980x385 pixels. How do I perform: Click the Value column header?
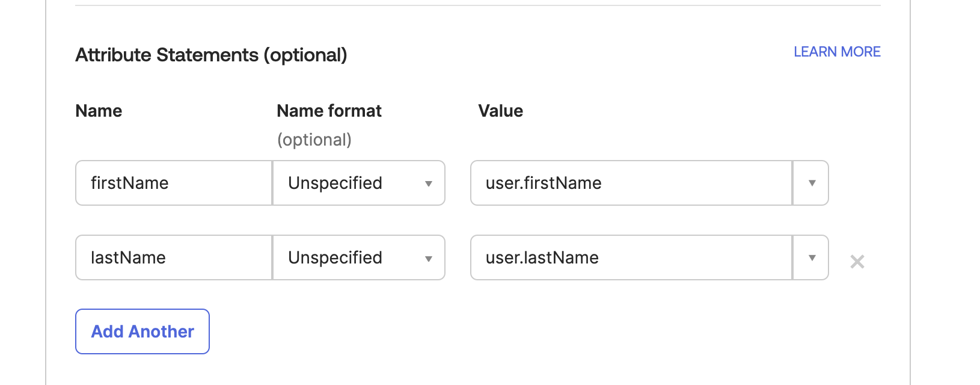point(500,111)
